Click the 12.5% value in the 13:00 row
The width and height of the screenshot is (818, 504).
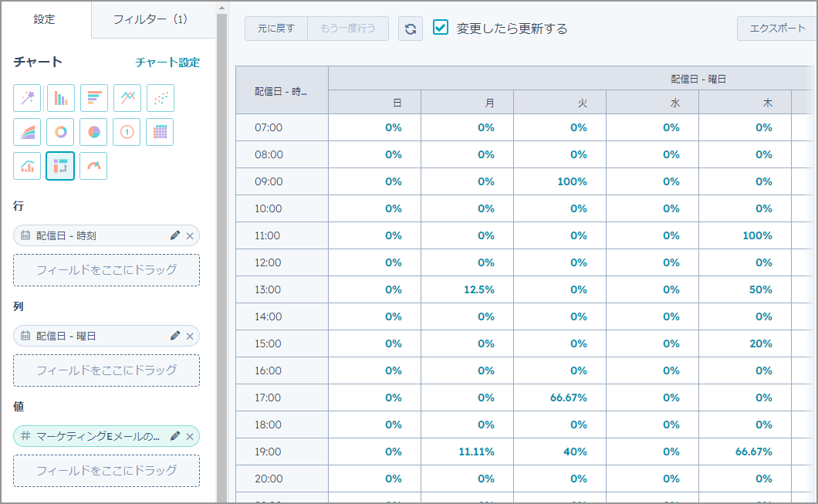coord(479,289)
